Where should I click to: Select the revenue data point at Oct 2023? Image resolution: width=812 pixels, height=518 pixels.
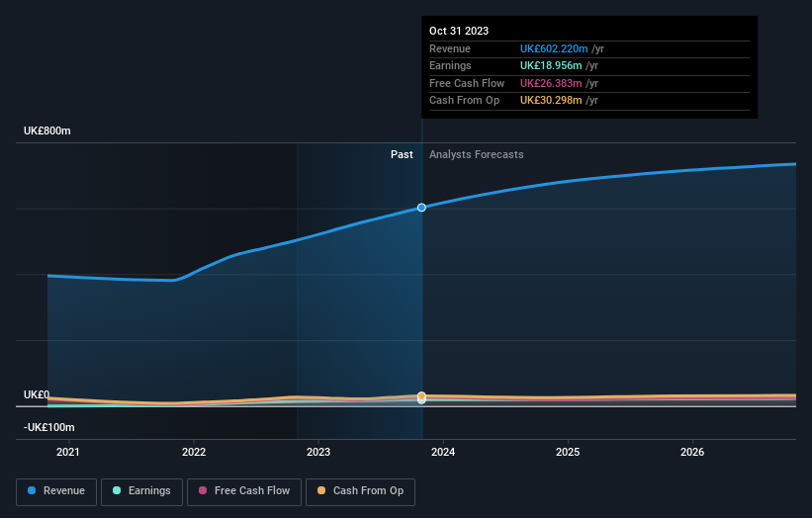click(x=421, y=208)
